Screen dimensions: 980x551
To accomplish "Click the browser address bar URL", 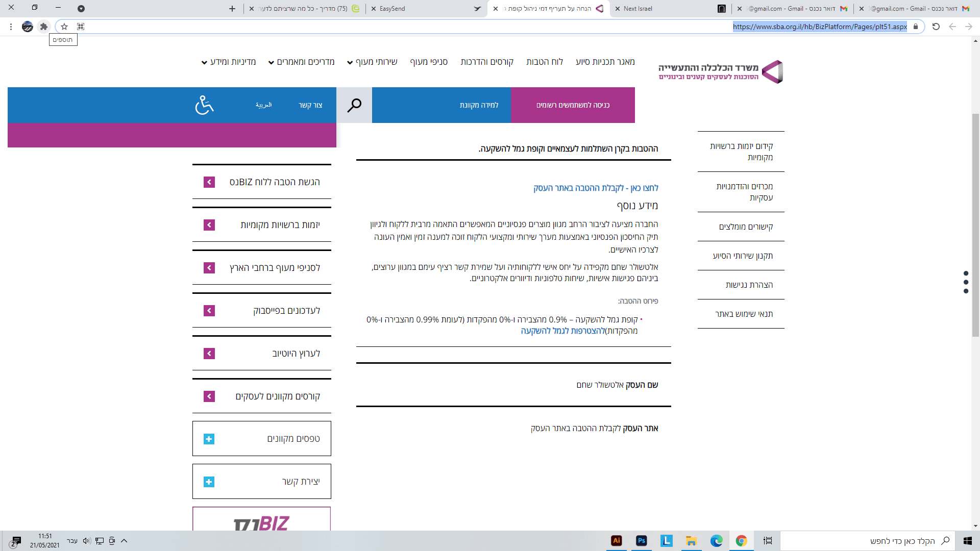I will click(x=820, y=27).
